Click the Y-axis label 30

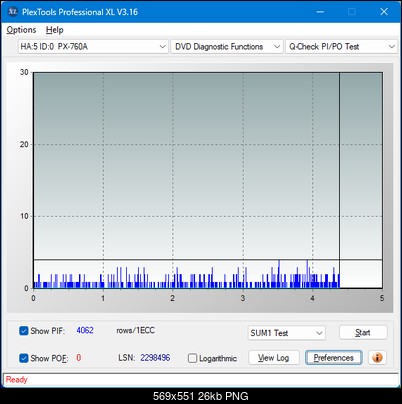24,72
